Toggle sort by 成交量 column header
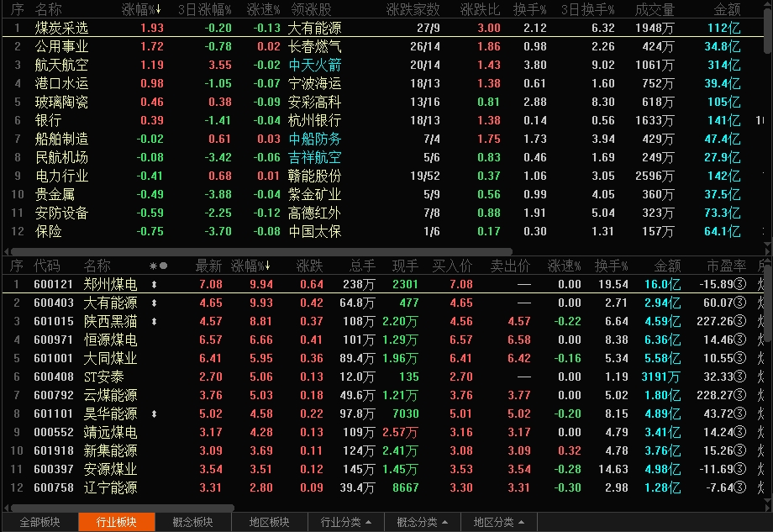Image resolution: width=773 pixels, height=532 pixels. [655, 9]
